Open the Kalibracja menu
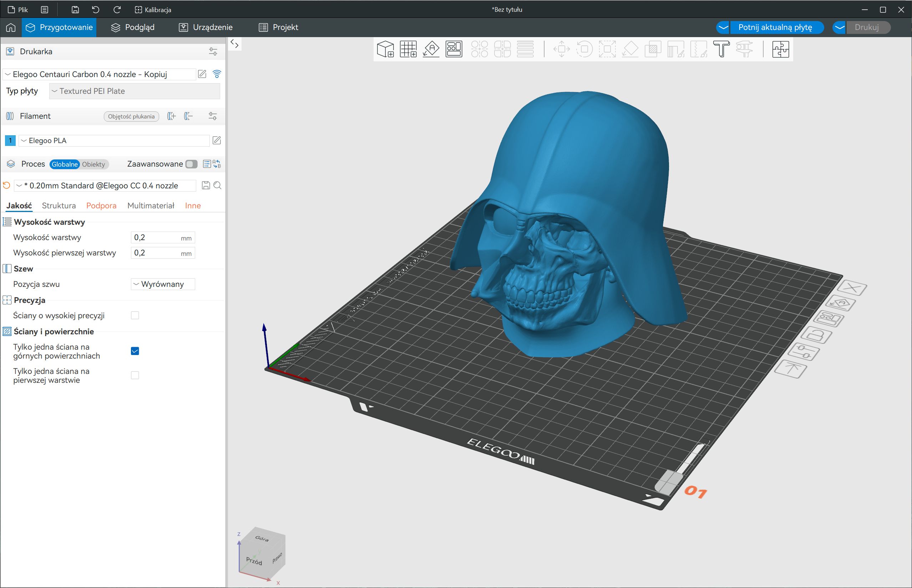 [x=153, y=10]
